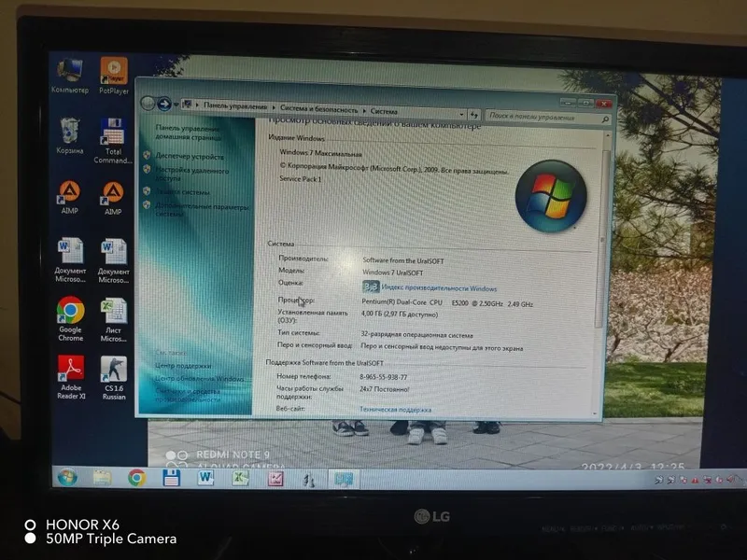747x560 pixels.
Task: Click the red warning triangle tray icon
Action: pos(695,480)
